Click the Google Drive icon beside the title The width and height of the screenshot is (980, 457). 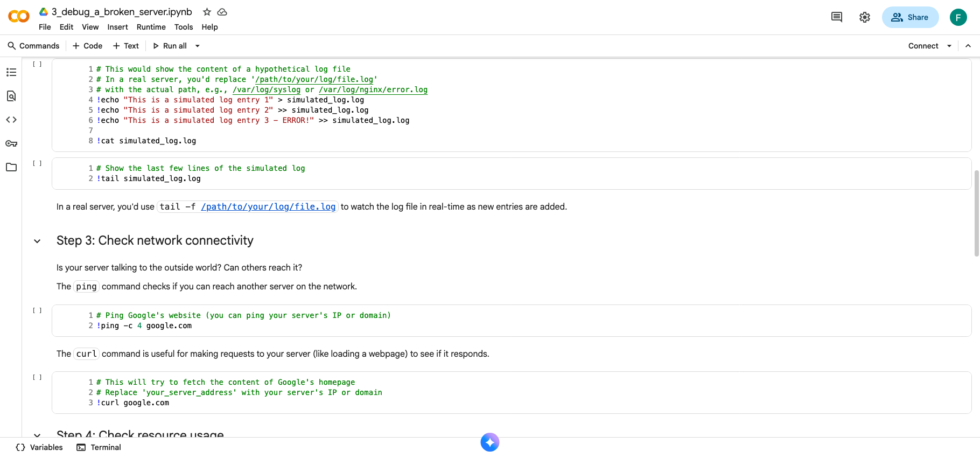point(44,12)
